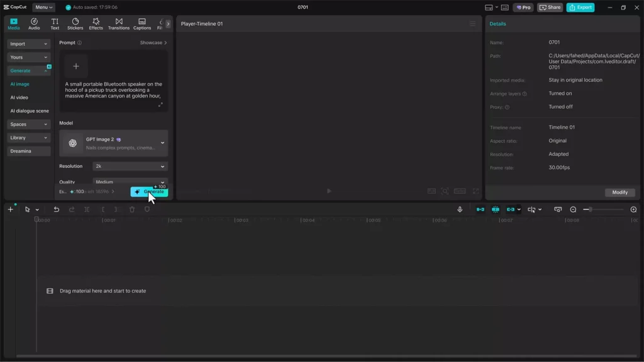Open the Menu dropdown

(43, 8)
